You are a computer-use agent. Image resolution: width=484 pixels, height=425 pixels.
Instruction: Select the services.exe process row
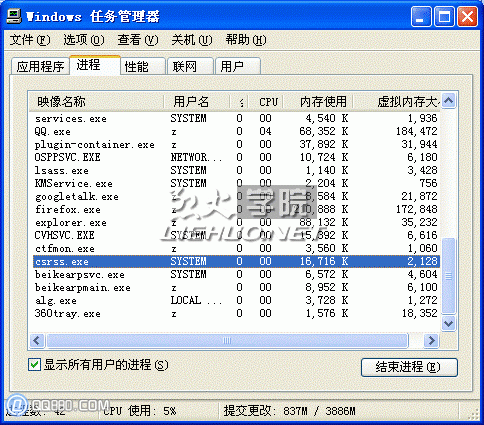(236, 118)
